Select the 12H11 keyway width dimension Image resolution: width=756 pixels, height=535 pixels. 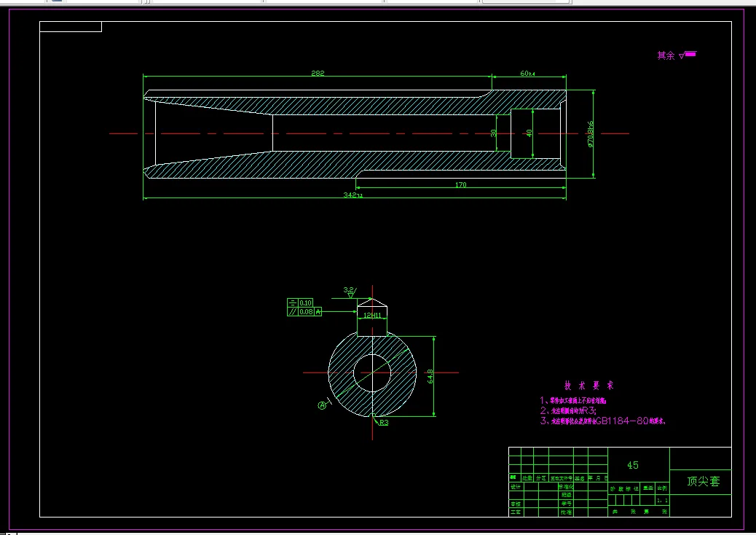pyautogui.click(x=371, y=316)
